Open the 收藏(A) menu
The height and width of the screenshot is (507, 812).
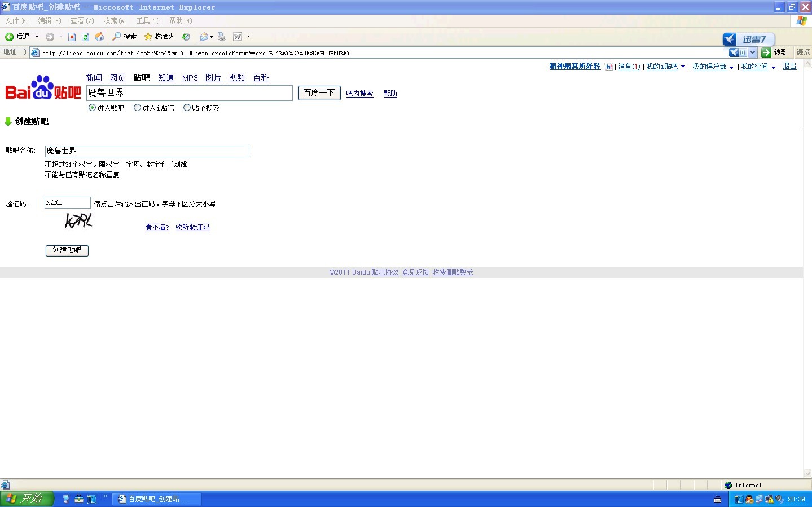tap(115, 21)
